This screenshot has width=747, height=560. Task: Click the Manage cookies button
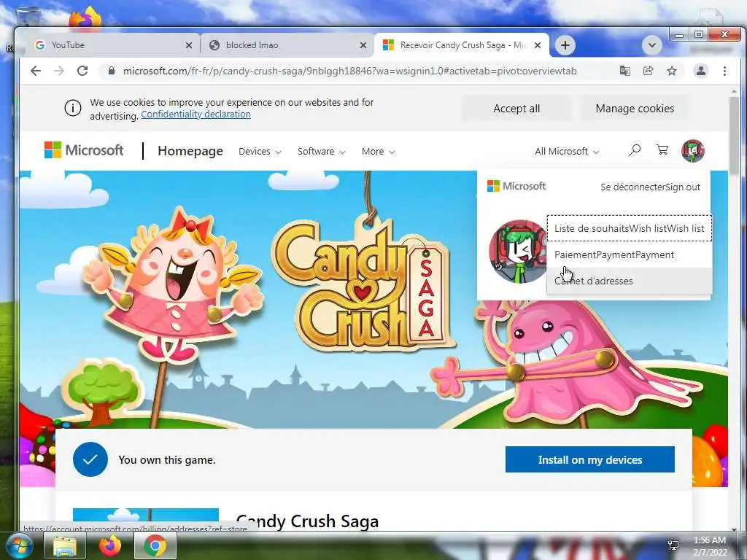pos(635,109)
